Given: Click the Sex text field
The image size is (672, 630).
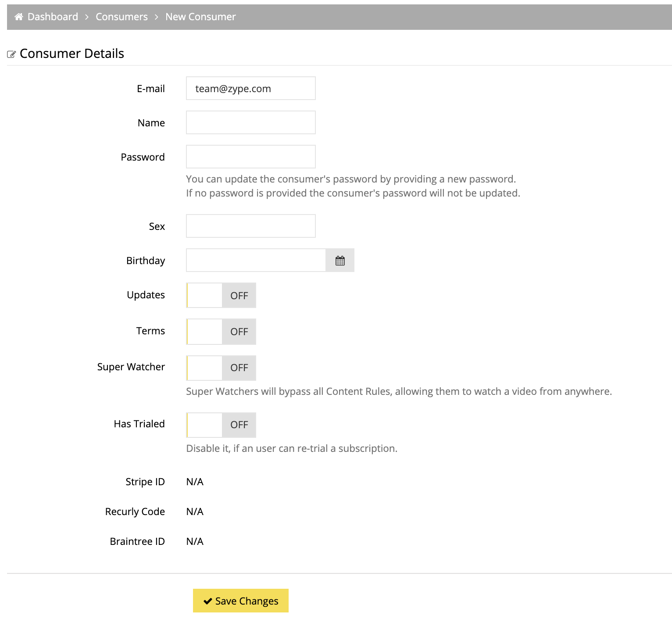Looking at the screenshot, I should tap(251, 226).
